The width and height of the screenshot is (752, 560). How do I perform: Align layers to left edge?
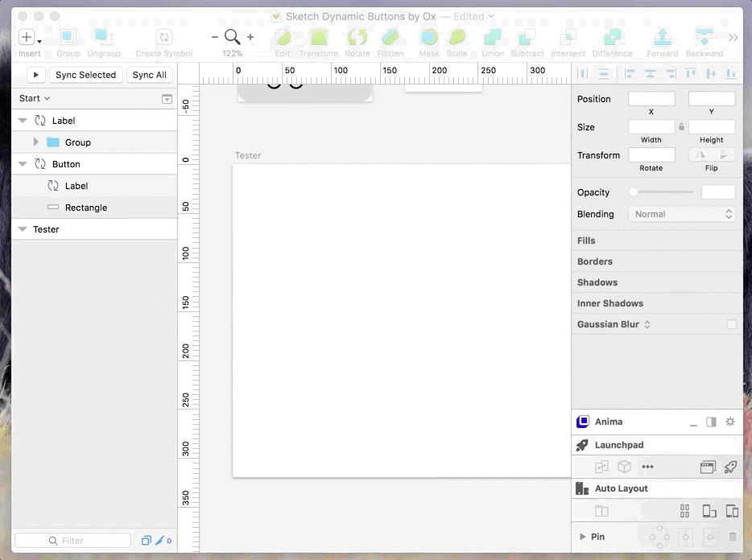[629, 73]
